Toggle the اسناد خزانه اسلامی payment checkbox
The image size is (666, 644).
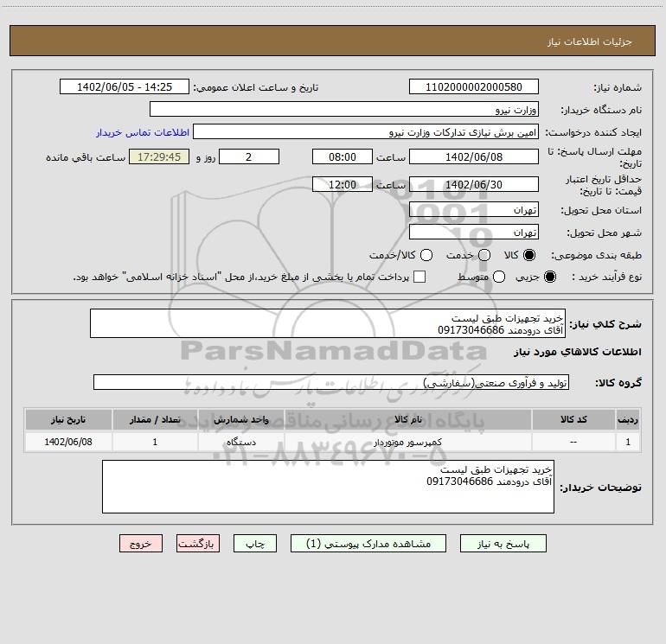(x=419, y=277)
